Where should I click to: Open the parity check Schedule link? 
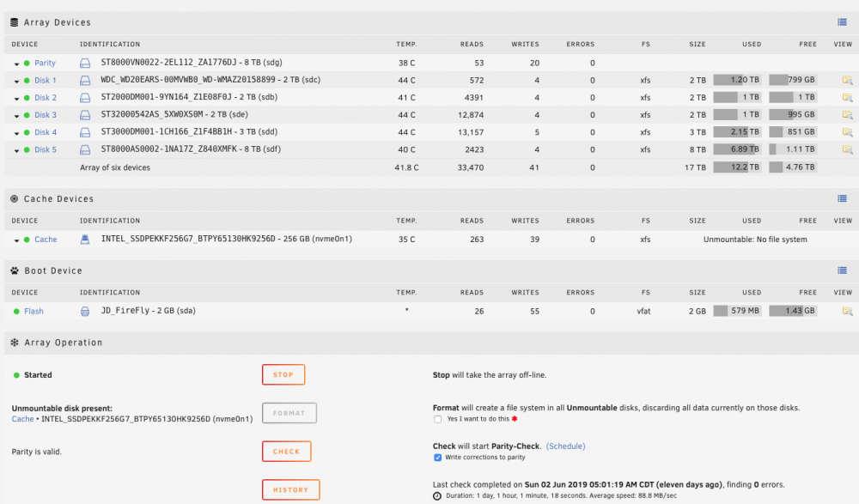[566, 446]
